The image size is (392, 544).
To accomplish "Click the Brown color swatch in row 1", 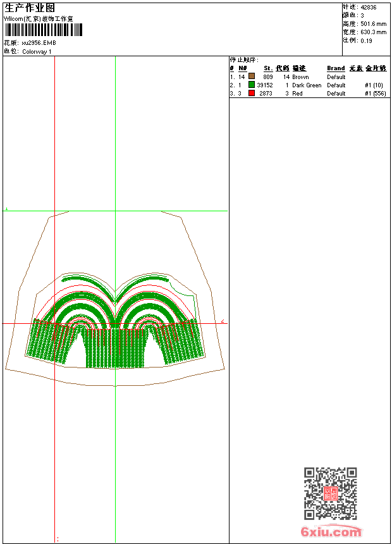I will [252, 76].
